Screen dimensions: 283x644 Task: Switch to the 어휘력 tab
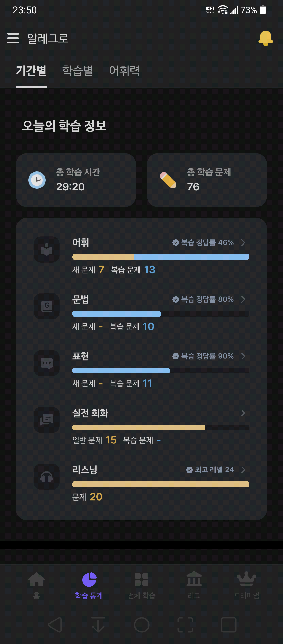click(x=124, y=71)
